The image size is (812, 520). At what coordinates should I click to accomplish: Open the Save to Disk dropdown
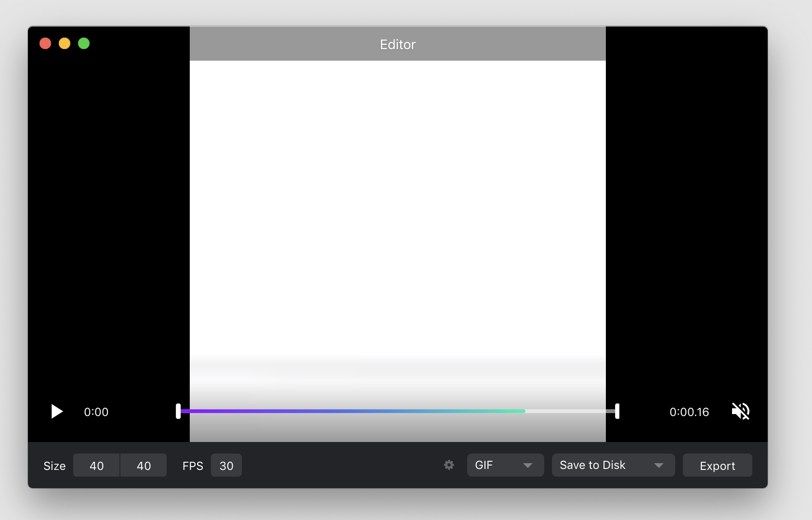point(613,465)
